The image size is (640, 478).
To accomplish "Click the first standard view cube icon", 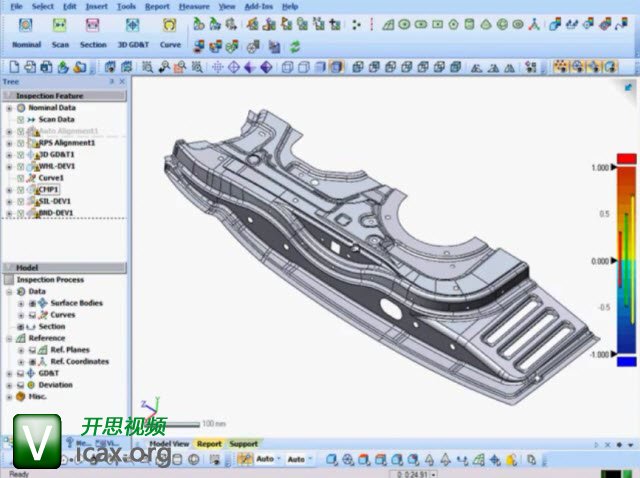I will (358, 67).
